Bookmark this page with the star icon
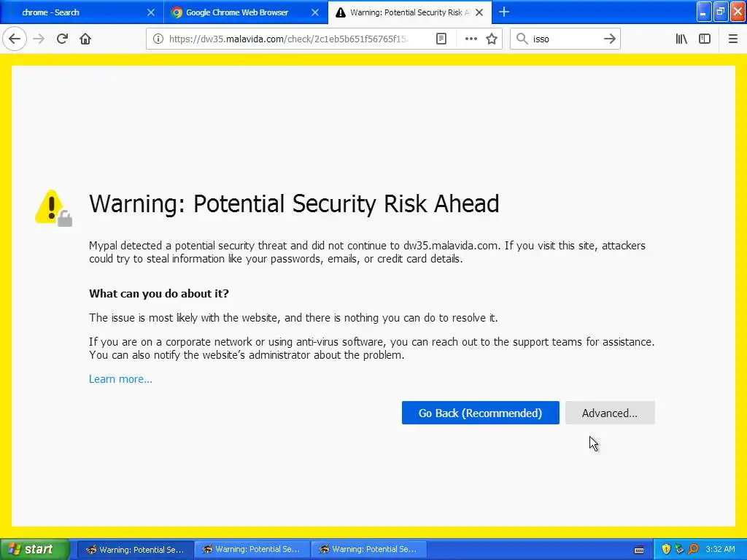Viewport: 747px width, 560px height. (492, 39)
